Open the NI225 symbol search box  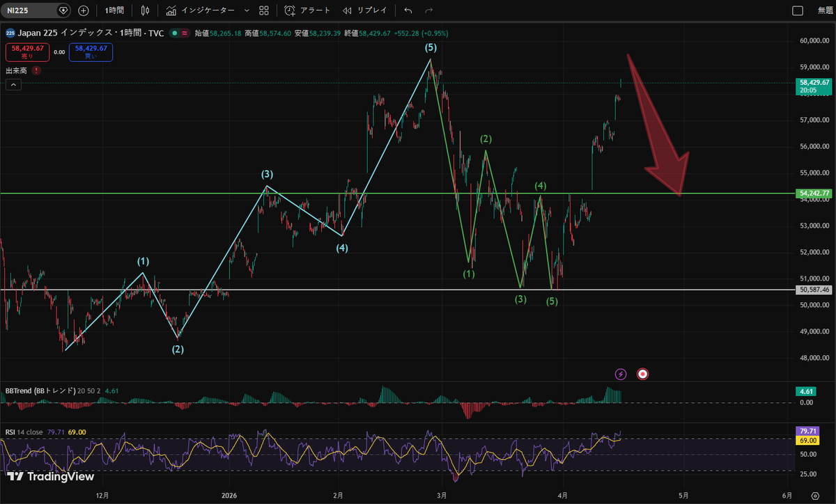point(36,10)
